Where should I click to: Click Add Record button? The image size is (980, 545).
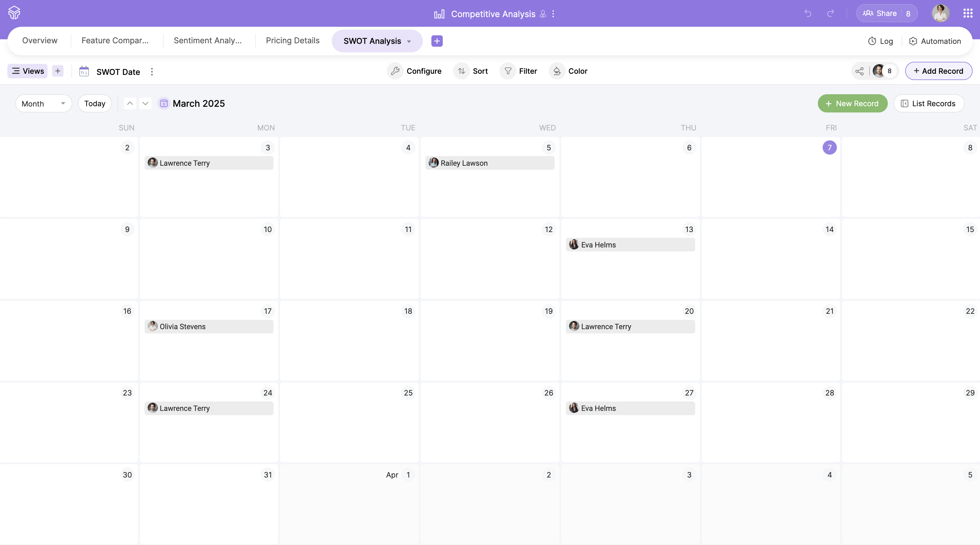tap(938, 71)
